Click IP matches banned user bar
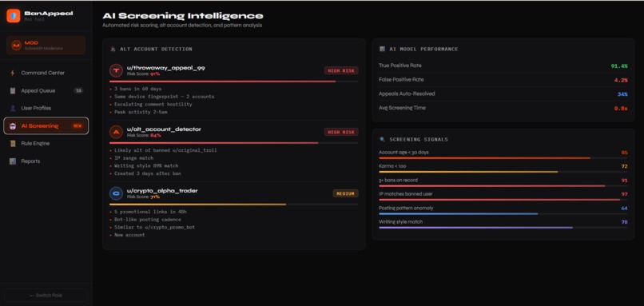Image resolution: width=644 pixels, height=306 pixels. [503, 200]
